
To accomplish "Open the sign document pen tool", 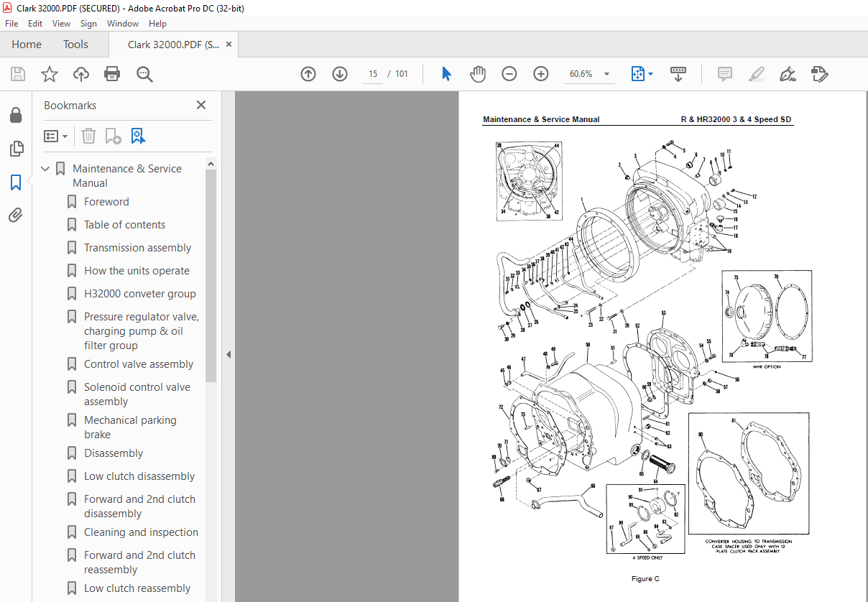I will [x=788, y=74].
